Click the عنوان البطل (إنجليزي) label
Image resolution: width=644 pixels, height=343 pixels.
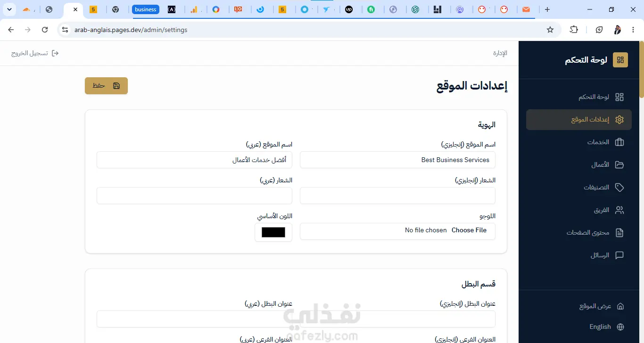[x=468, y=304]
